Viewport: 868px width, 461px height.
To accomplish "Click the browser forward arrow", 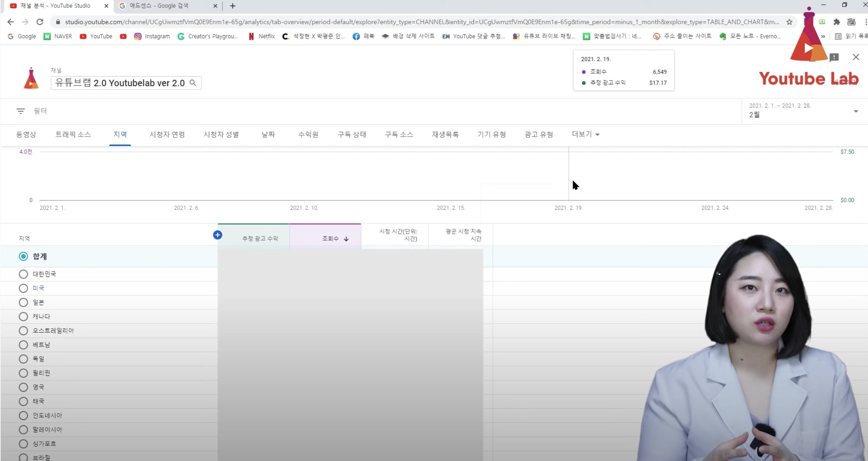I will [x=25, y=22].
